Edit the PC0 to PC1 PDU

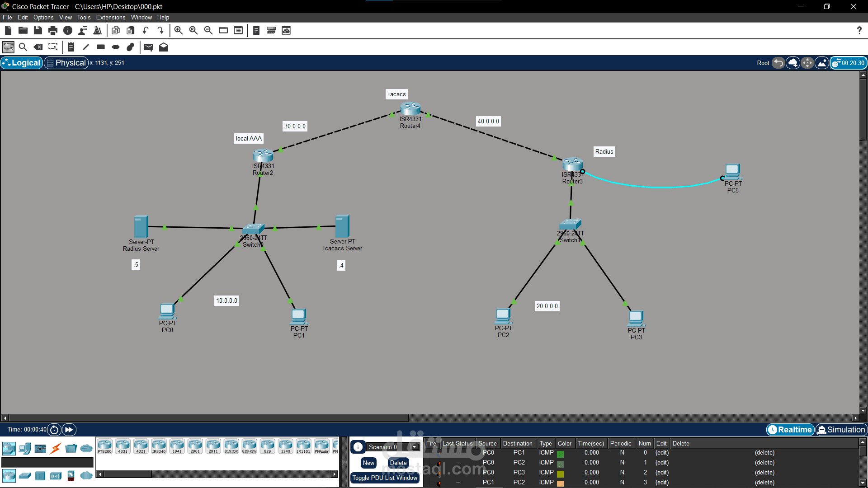point(662,453)
